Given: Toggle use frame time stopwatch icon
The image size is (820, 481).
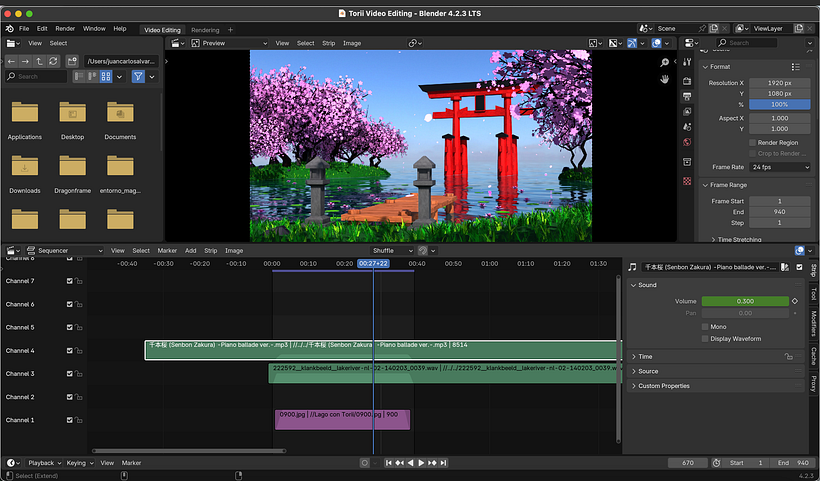Looking at the screenshot, I should pos(716,463).
